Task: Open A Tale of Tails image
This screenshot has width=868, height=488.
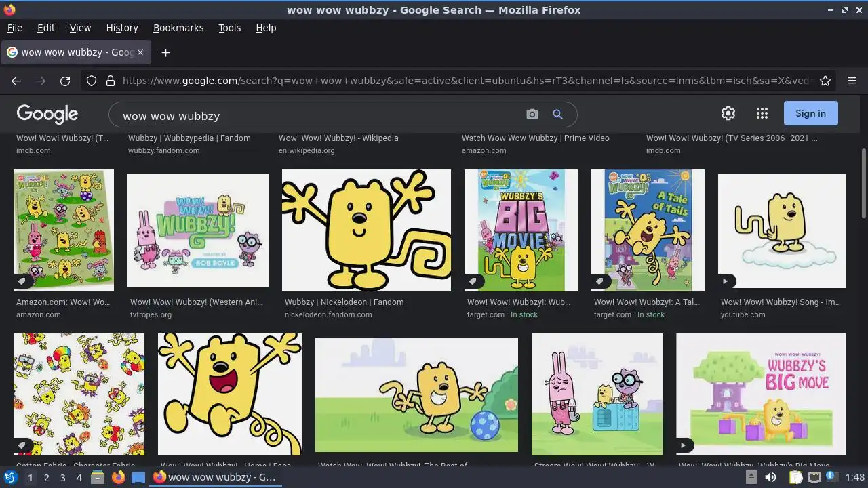Action: tap(648, 230)
